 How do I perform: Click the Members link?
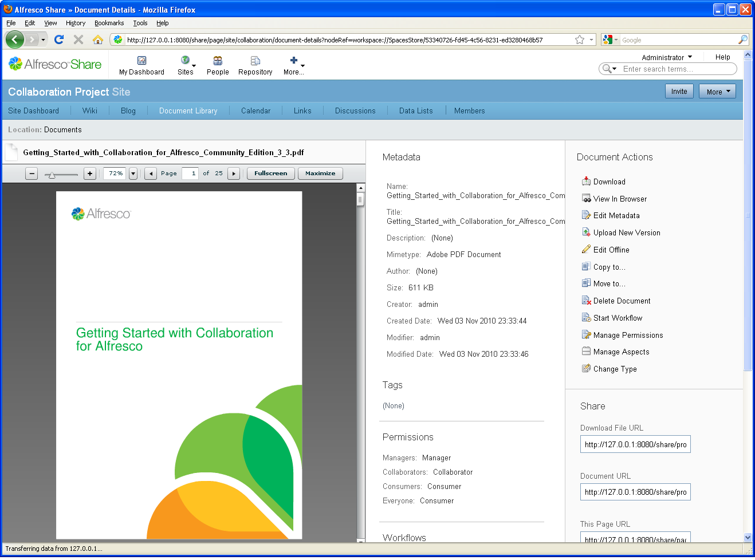[x=469, y=111]
